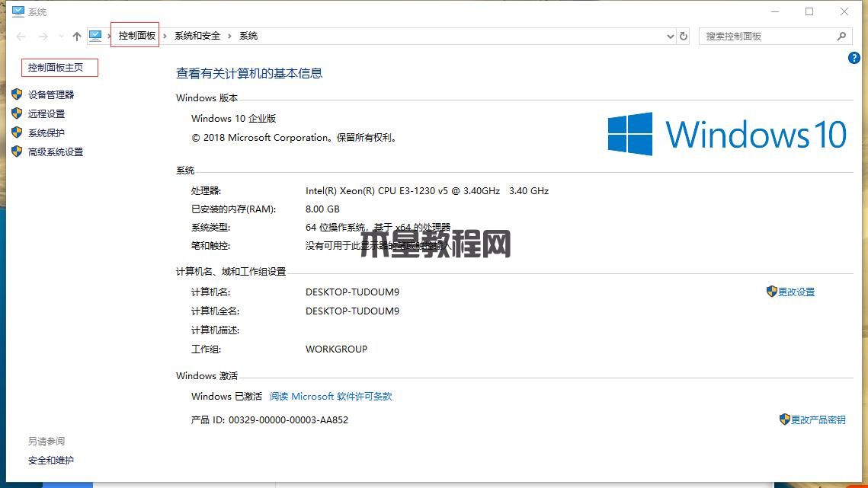The image size is (868, 488).
Task: Open 设备管理器 from the sidebar
Action: 51,94
